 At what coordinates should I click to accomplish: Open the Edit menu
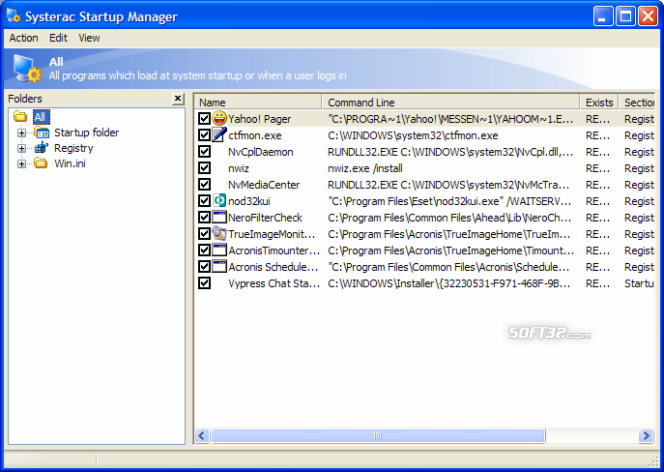[x=58, y=38]
